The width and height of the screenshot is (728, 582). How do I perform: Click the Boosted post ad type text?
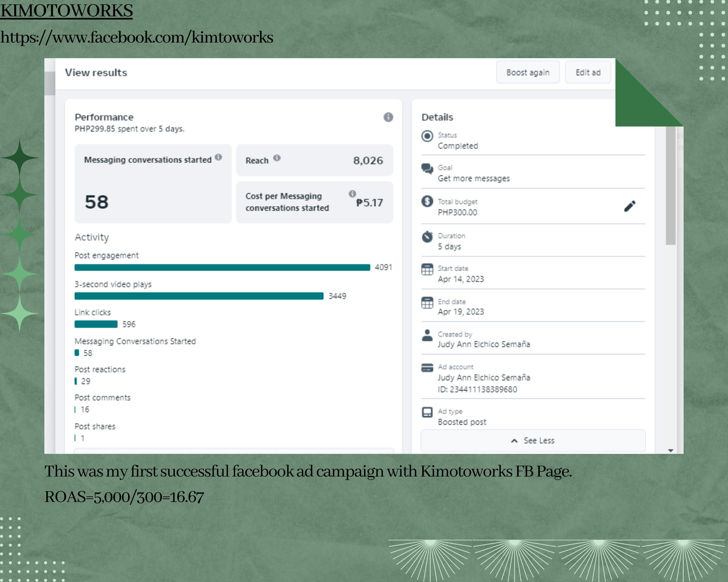tap(462, 422)
